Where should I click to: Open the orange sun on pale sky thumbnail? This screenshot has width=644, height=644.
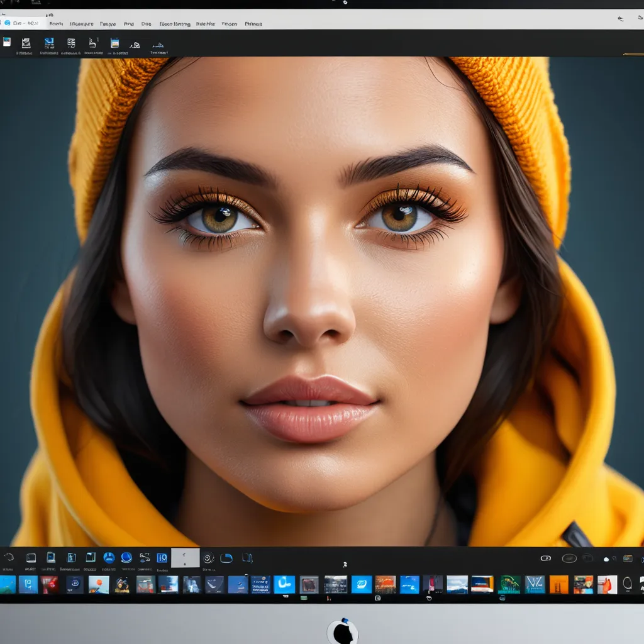(99, 584)
